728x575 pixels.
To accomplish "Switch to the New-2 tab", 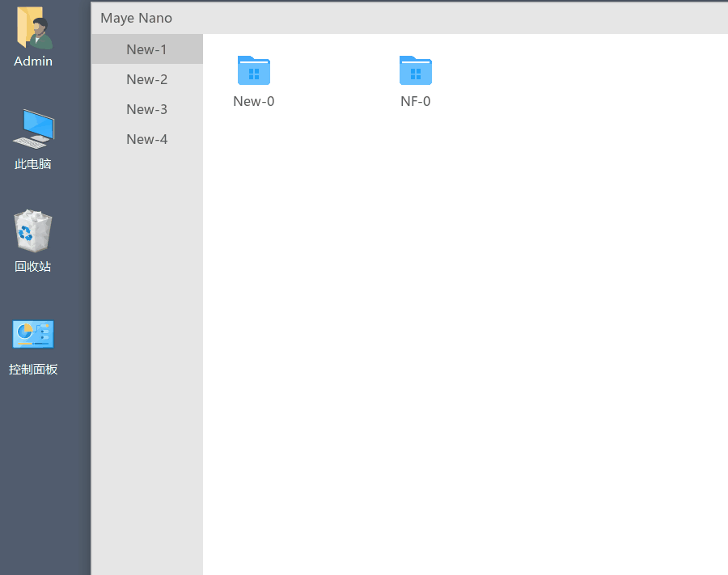I will (146, 79).
